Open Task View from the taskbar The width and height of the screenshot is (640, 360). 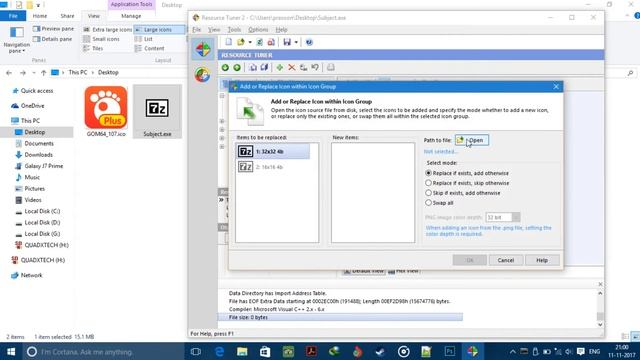point(196,351)
